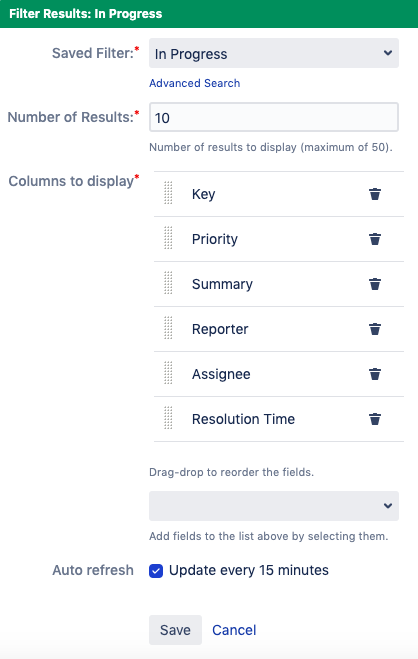Select the grip handle beside Assignee
This screenshot has width=418, height=659.
click(x=168, y=373)
